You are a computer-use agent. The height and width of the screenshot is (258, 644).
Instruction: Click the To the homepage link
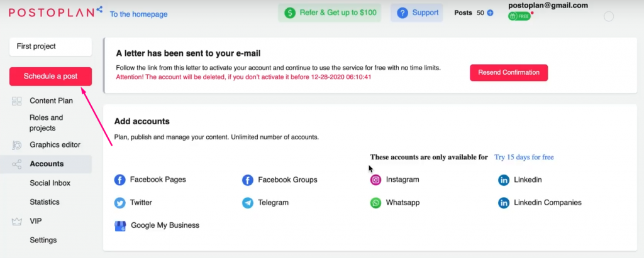[139, 14]
